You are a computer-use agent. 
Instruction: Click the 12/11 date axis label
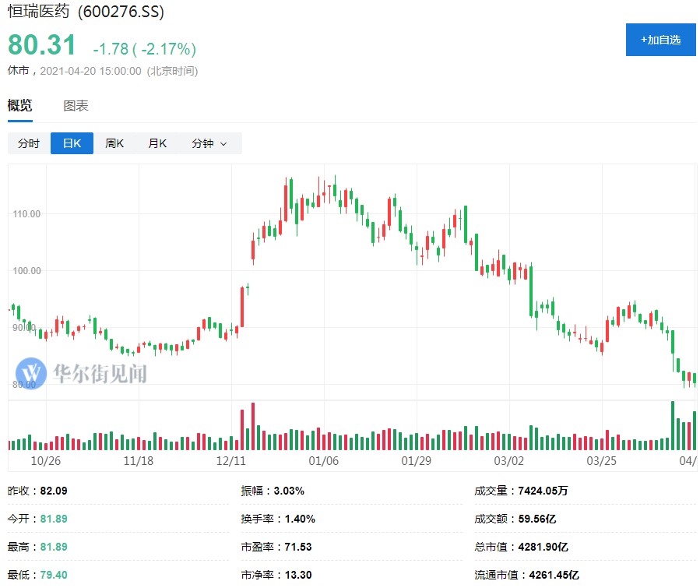(x=231, y=460)
